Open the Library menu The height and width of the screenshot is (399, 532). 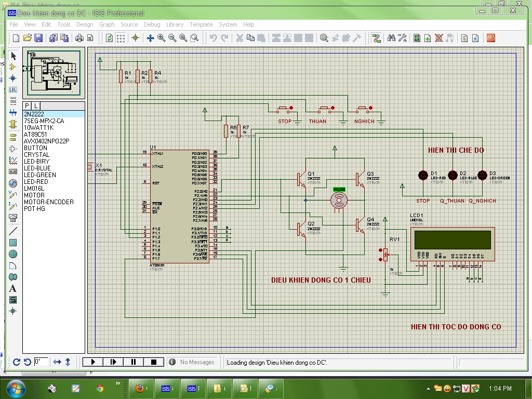click(175, 24)
